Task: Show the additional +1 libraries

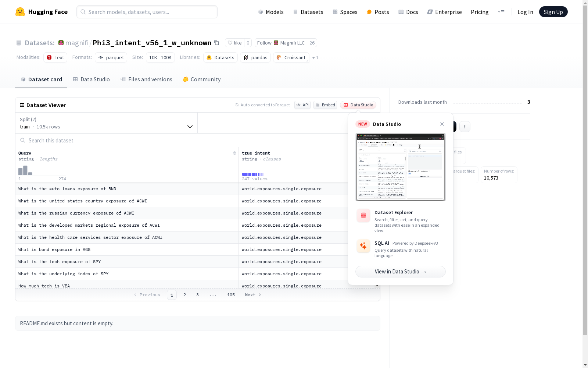Action: (x=315, y=58)
